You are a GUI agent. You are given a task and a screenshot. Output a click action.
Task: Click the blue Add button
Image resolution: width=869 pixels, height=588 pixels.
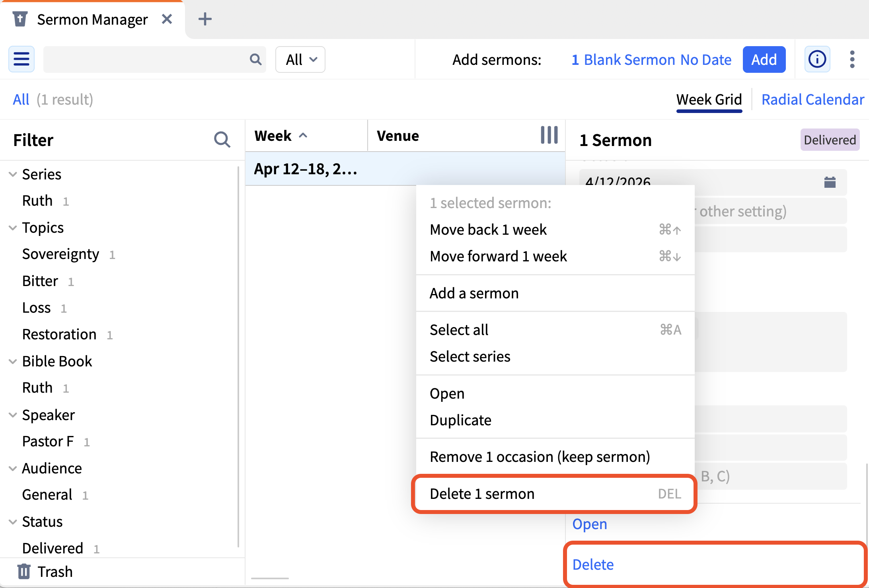pos(764,59)
